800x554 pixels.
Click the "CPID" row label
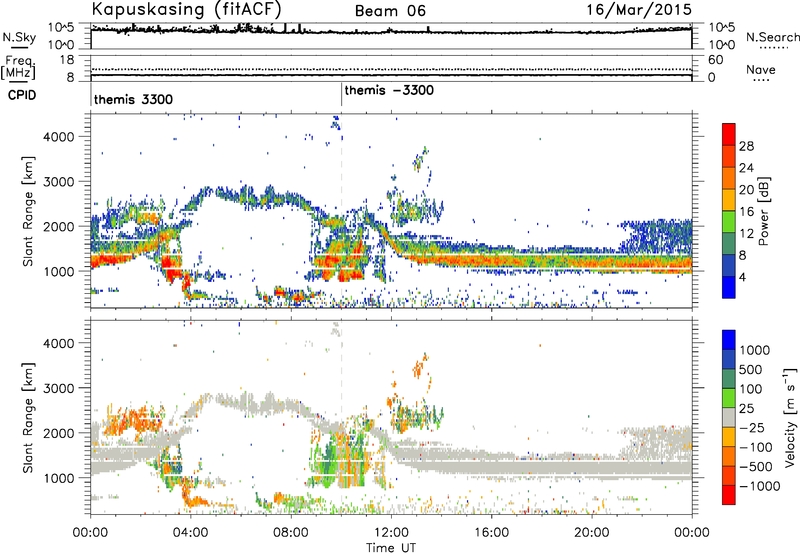(22, 95)
